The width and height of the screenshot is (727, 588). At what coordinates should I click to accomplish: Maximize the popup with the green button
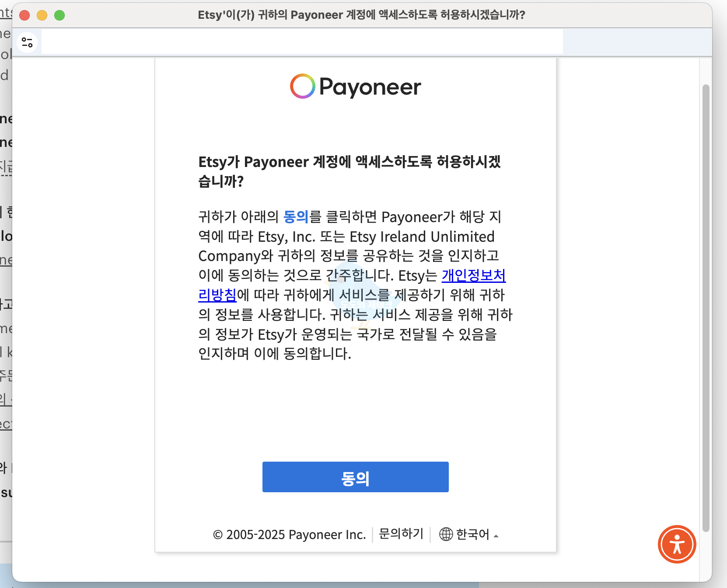tap(59, 15)
